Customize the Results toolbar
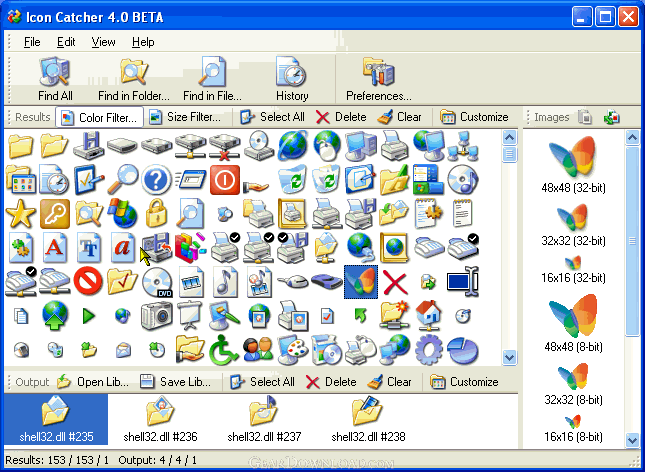 474,117
